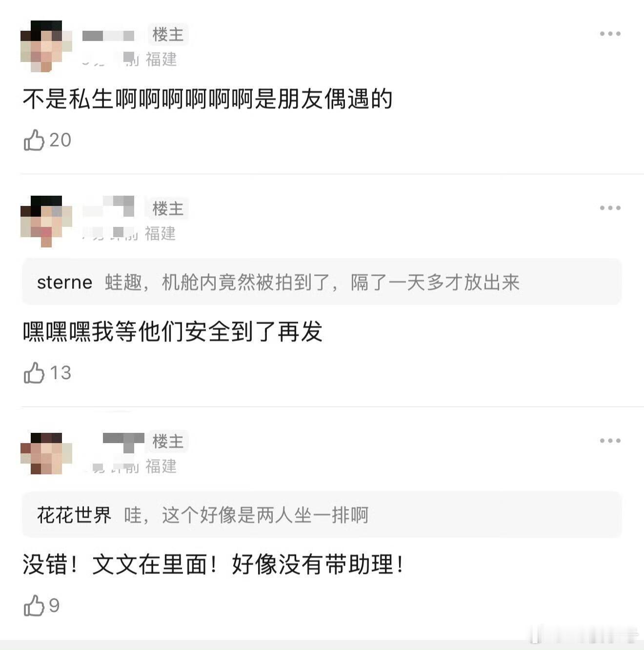Image resolution: width=644 pixels, height=650 pixels.
Task: Open second commenter's pixelated avatar
Action: (x=46, y=221)
